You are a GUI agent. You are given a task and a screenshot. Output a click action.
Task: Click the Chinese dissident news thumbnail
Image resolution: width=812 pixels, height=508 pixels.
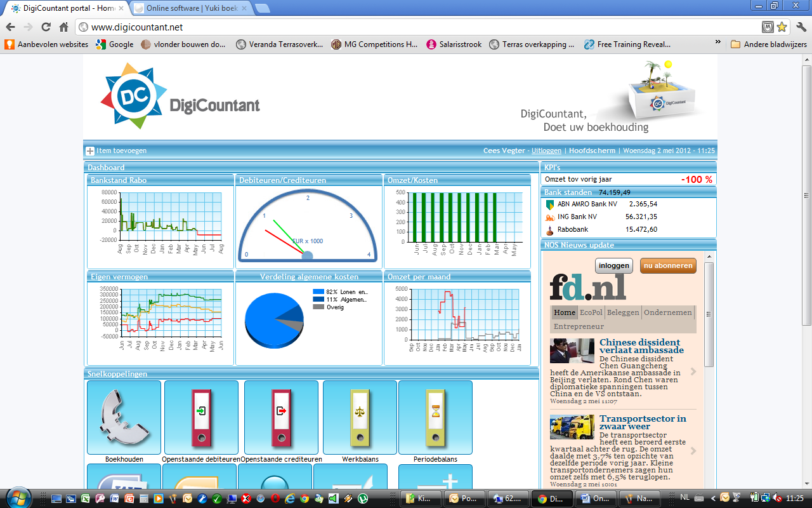click(x=572, y=351)
